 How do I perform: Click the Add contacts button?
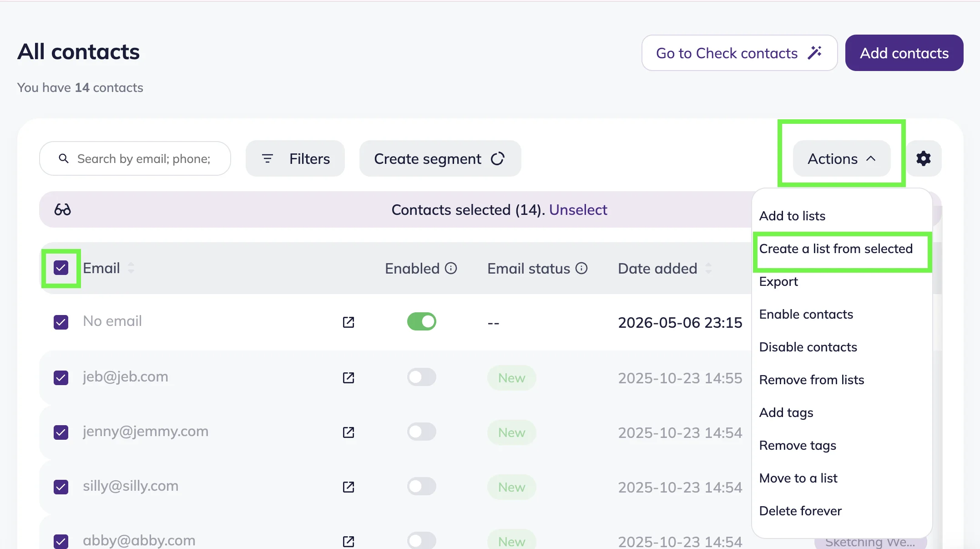coord(904,53)
